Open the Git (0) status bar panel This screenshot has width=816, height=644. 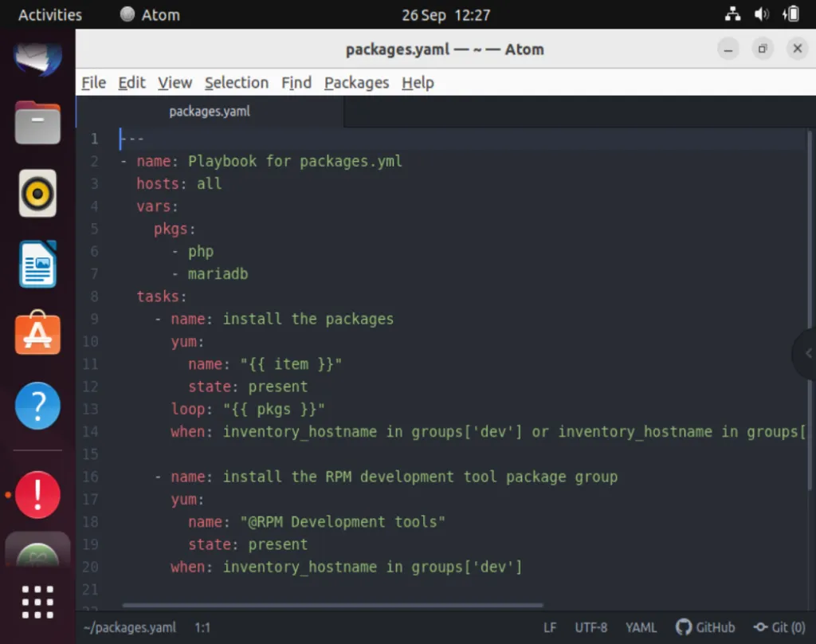coord(779,627)
